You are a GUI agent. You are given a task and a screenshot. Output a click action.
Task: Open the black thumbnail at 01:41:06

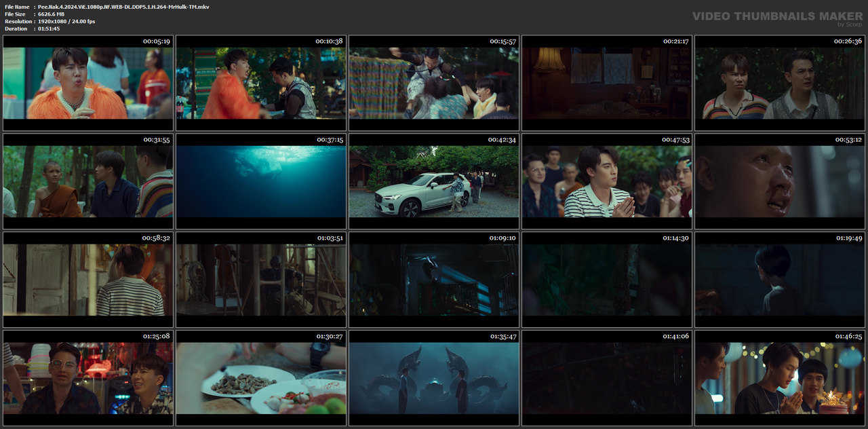[x=607, y=378]
